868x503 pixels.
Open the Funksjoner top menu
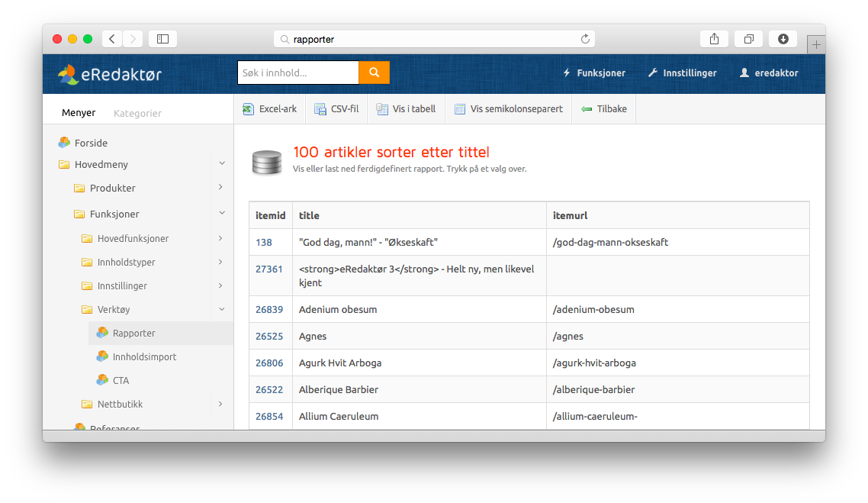594,73
